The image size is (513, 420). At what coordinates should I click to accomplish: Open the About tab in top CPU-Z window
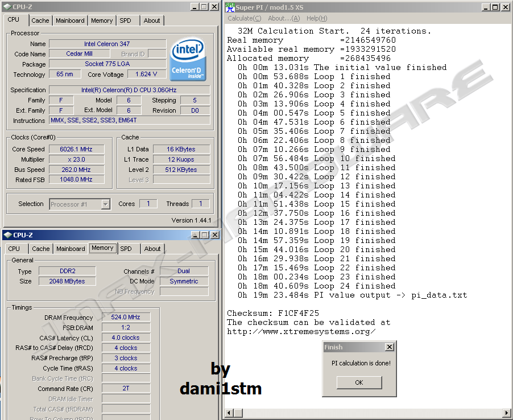pos(152,20)
